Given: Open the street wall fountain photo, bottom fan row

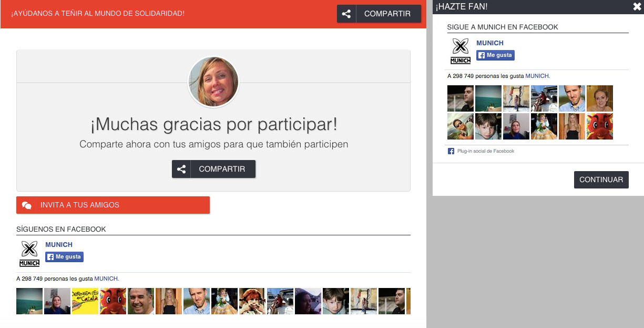Looking at the screenshot, I should 364,301.
